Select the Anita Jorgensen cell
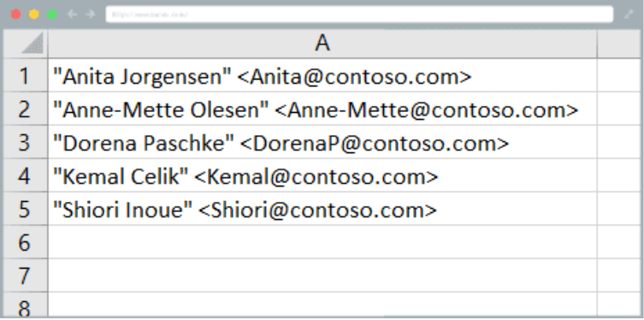 point(322,75)
